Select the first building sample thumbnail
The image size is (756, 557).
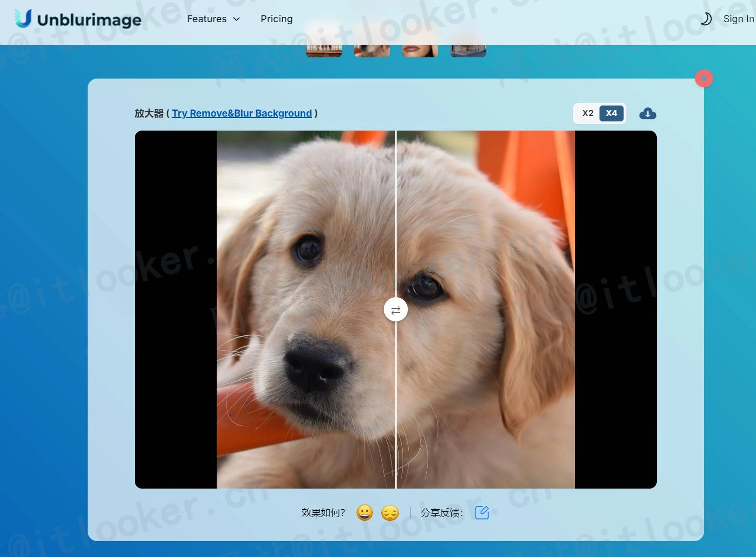click(324, 51)
